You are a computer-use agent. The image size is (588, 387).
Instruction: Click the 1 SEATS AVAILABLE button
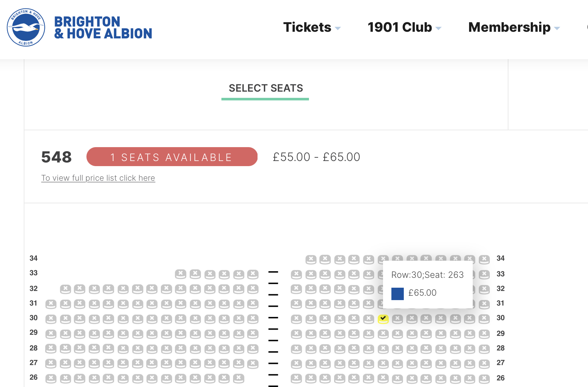[x=172, y=157]
